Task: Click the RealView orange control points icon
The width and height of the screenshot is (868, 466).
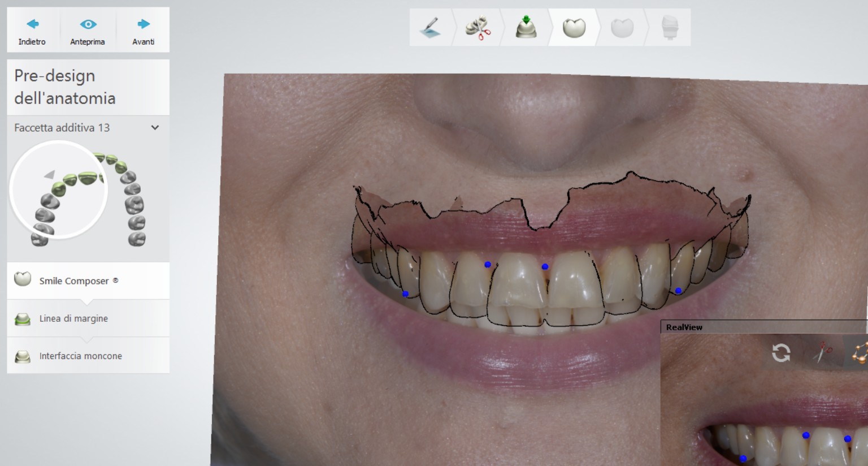Action: tap(860, 353)
